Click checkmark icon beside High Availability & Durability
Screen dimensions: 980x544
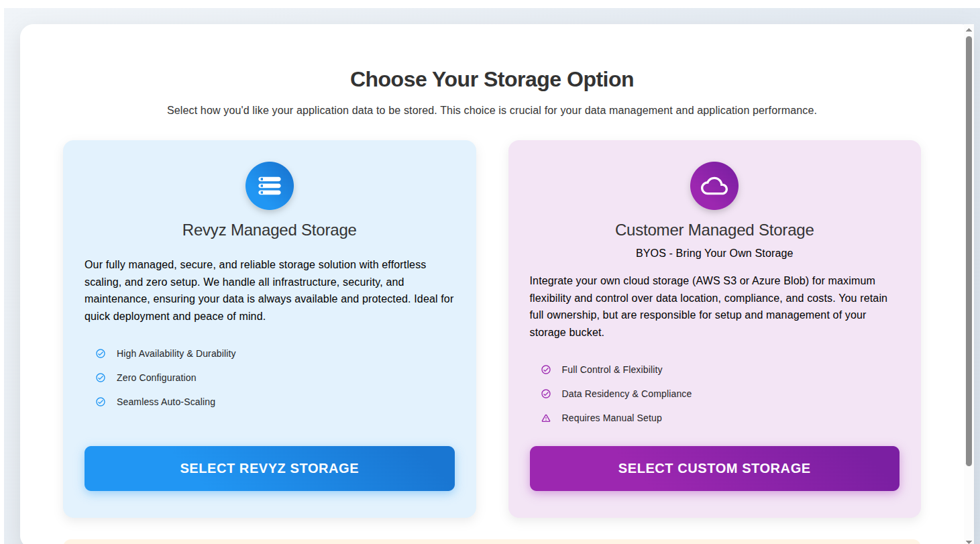(101, 353)
